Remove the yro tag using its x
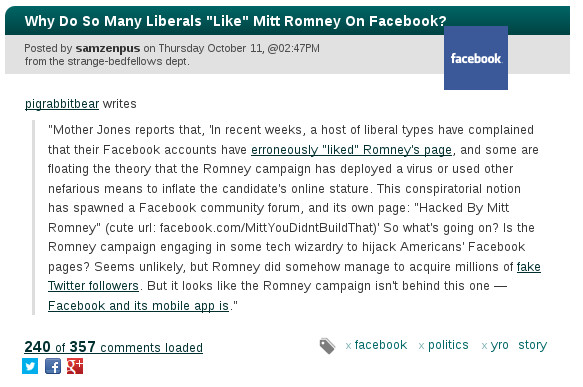Viewport: 583px width, 387px height. click(484, 346)
